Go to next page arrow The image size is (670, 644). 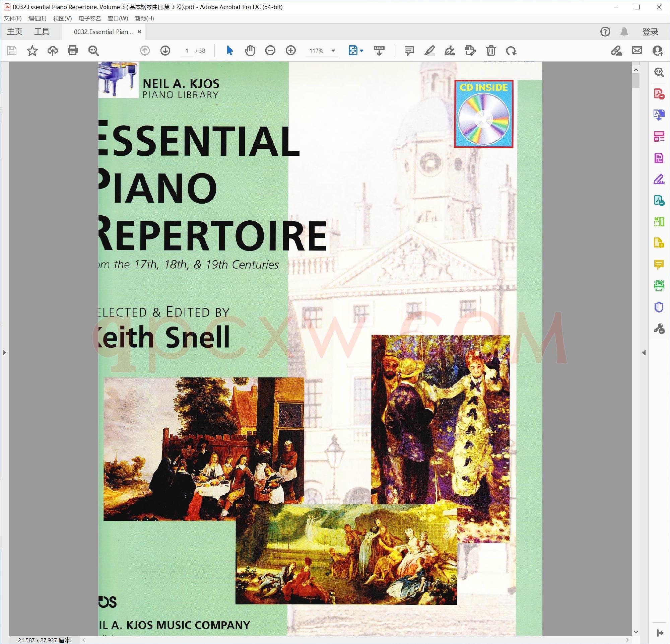165,51
